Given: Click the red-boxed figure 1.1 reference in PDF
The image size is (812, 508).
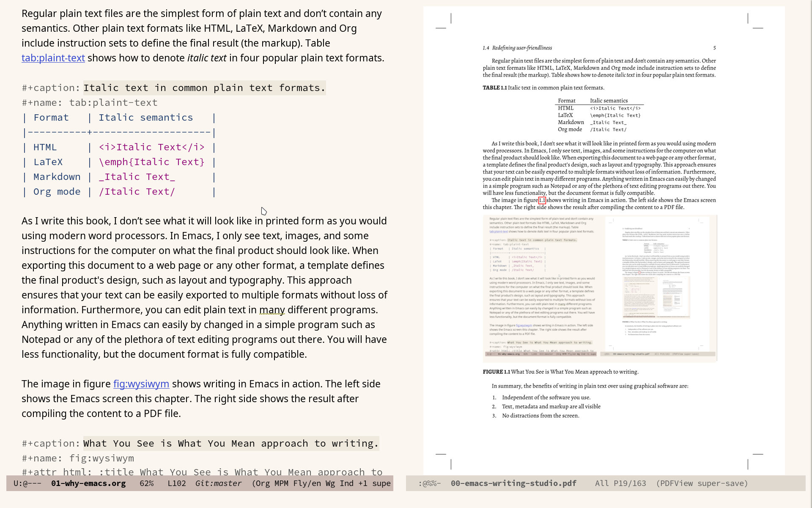Looking at the screenshot, I should [x=542, y=200].
